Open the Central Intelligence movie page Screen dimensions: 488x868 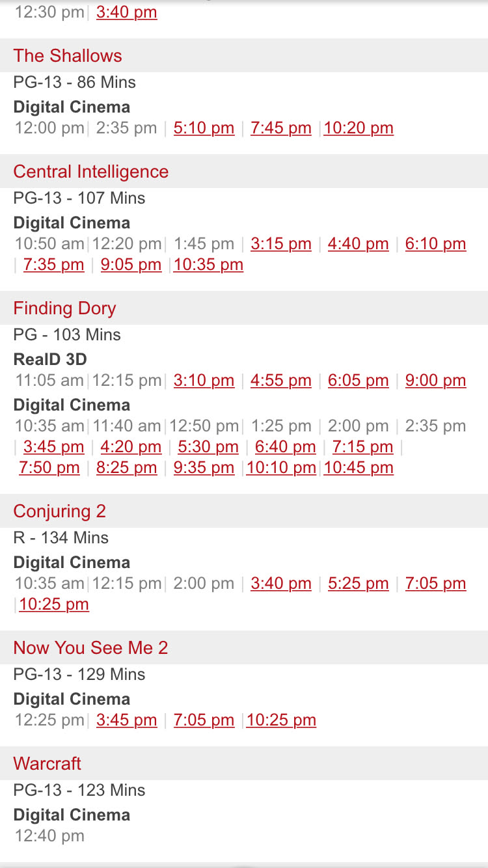(x=91, y=172)
